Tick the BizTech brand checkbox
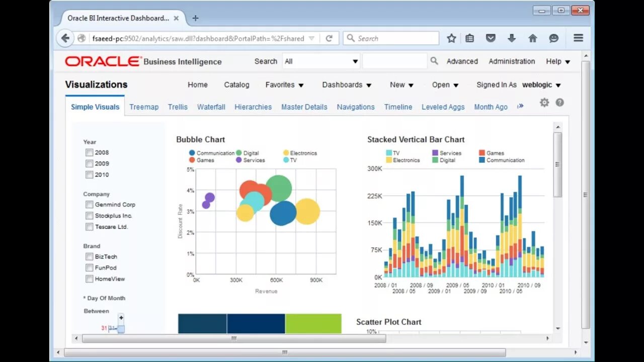 (89, 256)
